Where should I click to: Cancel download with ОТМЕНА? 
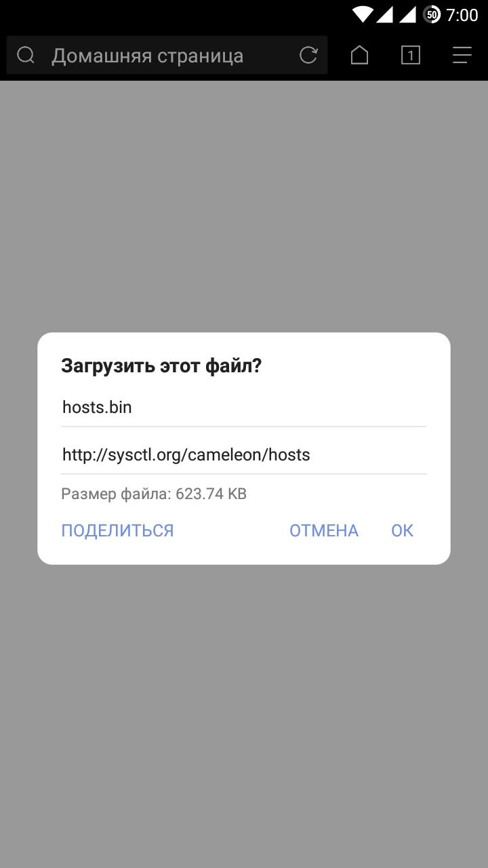(x=324, y=530)
